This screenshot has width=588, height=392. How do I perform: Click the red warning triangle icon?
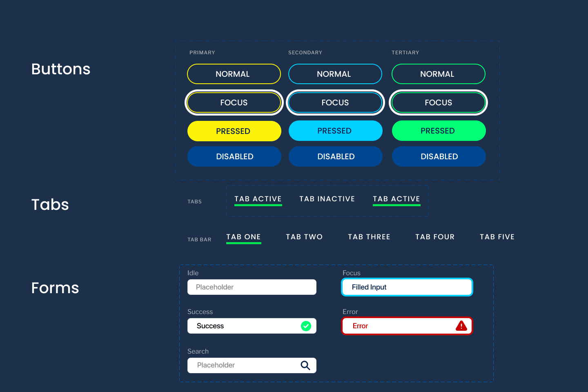point(461,326)
